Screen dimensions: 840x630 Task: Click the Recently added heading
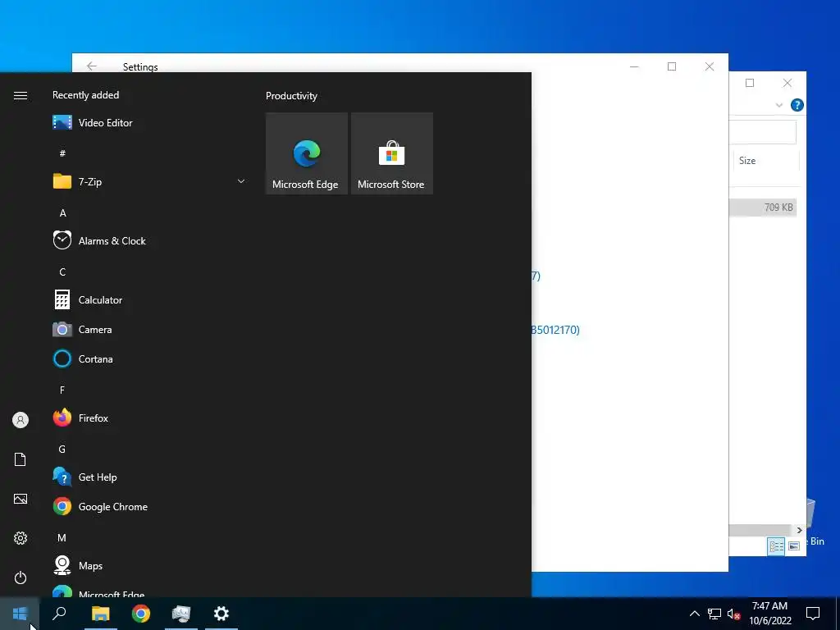click(x=85, y=95)
